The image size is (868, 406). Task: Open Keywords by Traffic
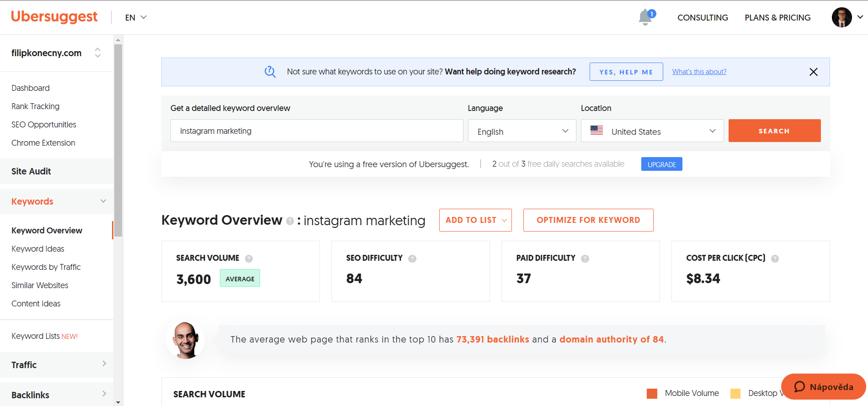[46, 267]
